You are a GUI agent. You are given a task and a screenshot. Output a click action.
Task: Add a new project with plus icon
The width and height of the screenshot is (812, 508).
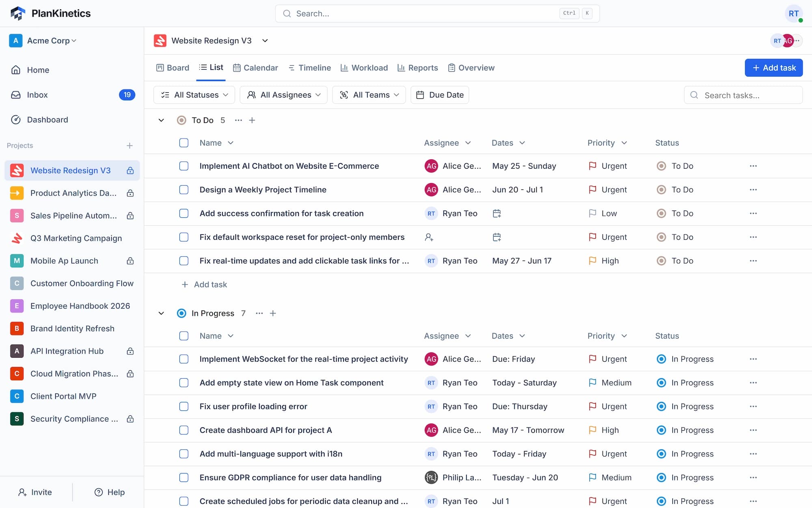point(130,145)
